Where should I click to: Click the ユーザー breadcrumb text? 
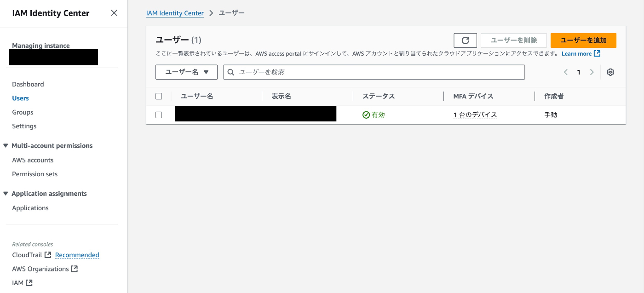point(231,13)
